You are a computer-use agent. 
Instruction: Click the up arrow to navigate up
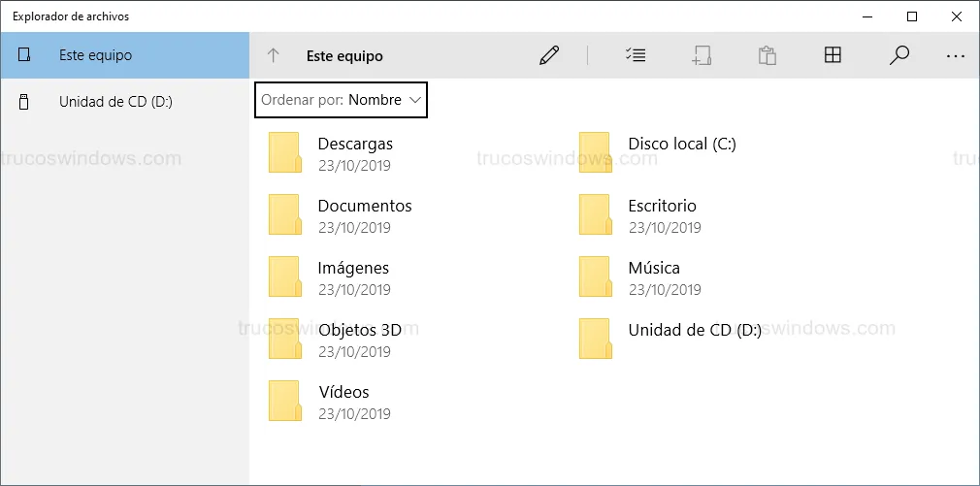coord(274,55)
